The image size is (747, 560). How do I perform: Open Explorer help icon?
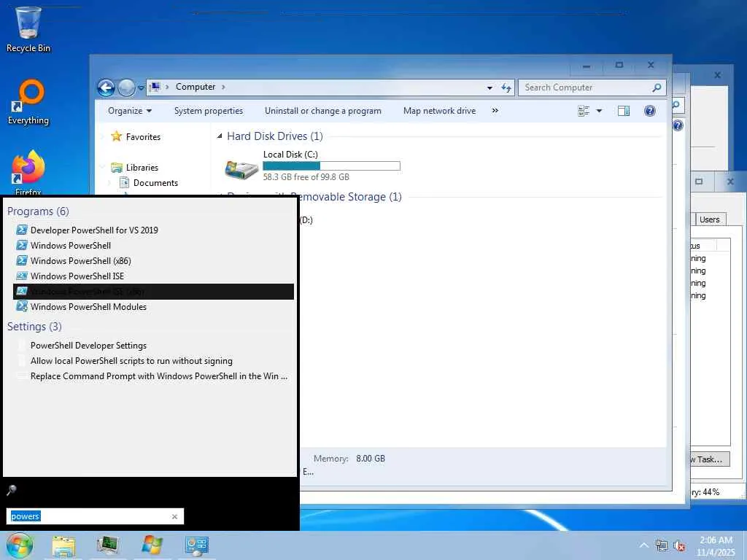[650, 111]
